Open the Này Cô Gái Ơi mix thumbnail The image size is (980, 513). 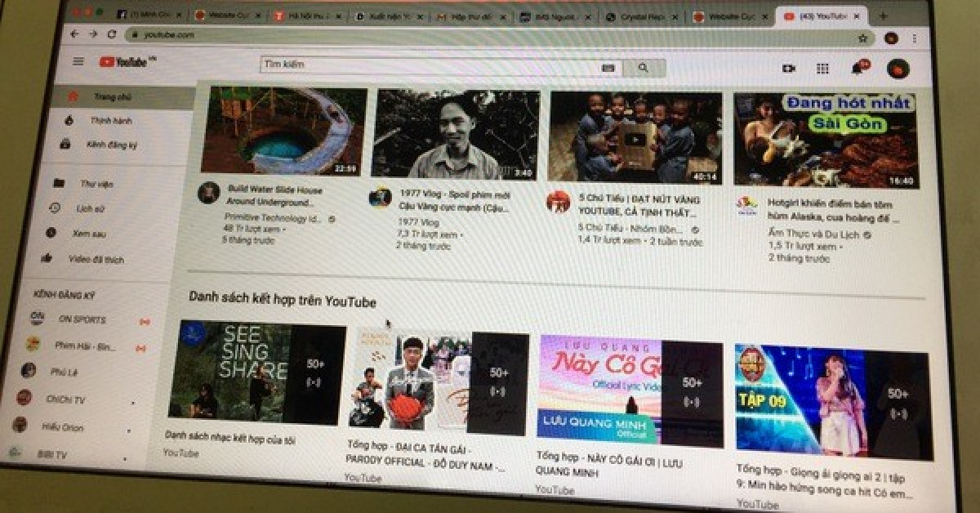(630, 390)
